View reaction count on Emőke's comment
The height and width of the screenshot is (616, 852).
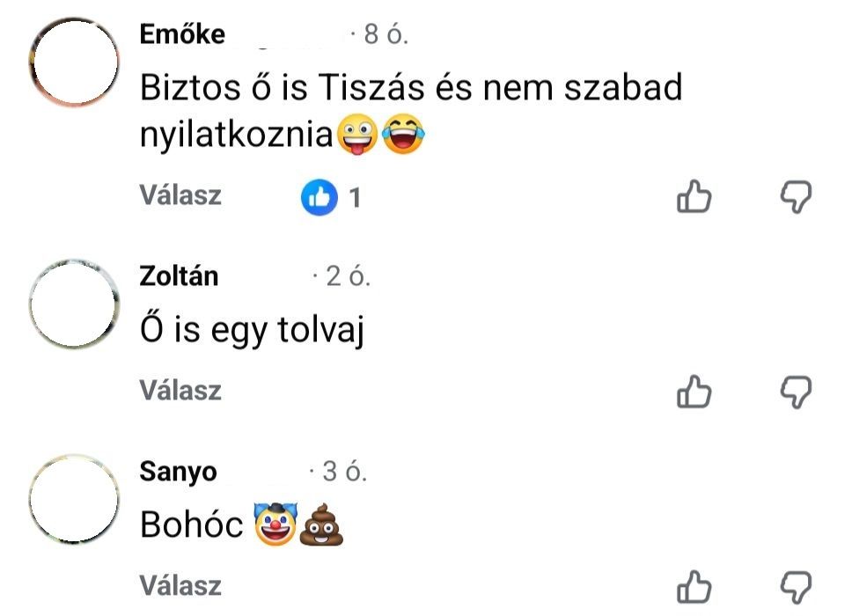pyautogui.click(x=355, y=199)
